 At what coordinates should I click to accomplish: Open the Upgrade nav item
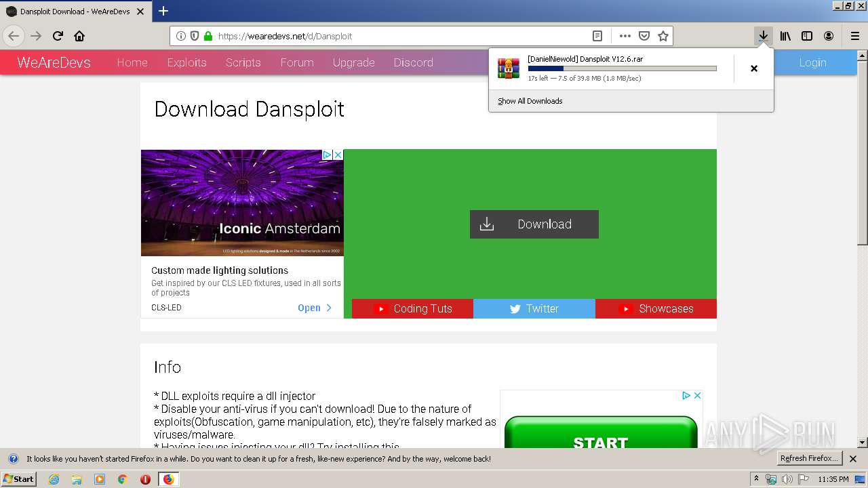tap(353, 62)
